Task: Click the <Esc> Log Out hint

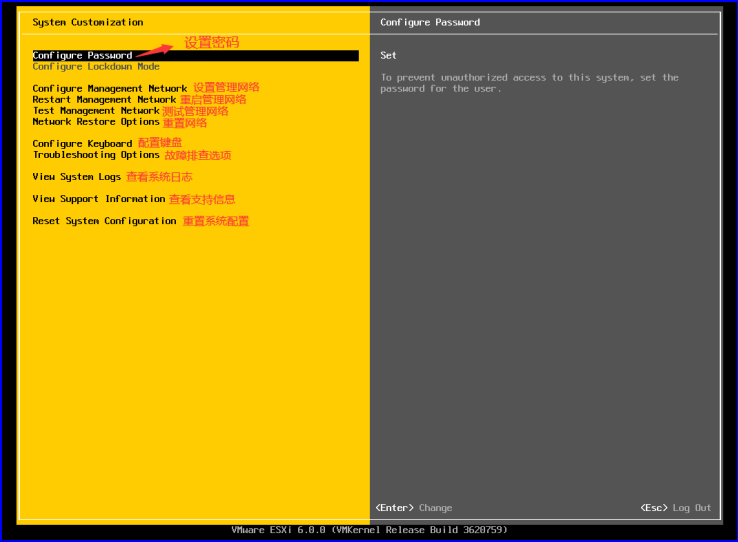Action: (x=675, y=508)
